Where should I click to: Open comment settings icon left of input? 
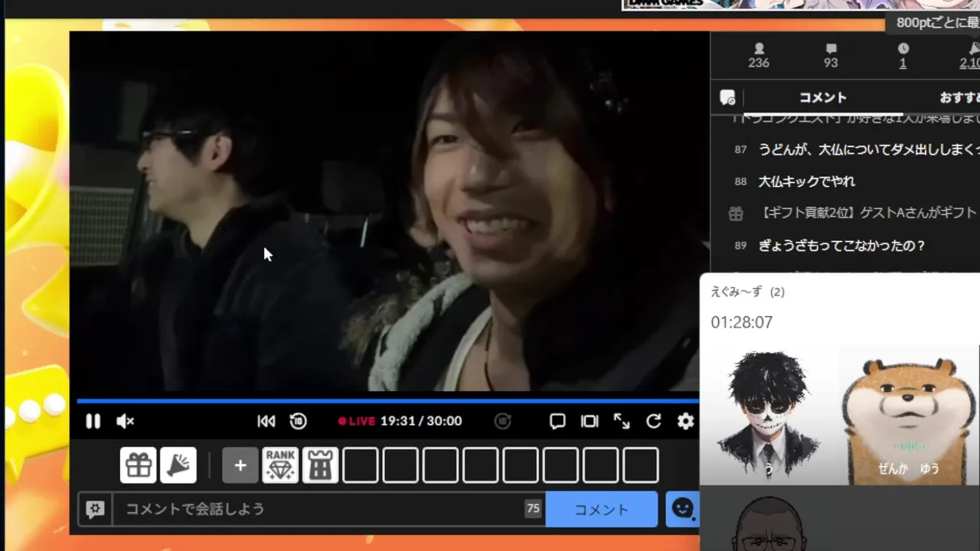pos(95,509)
